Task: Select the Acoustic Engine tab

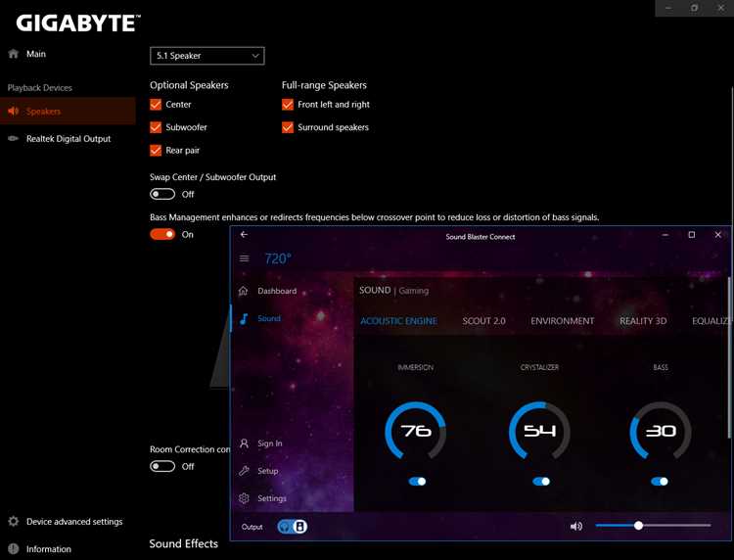Action: tap(398, 321)
